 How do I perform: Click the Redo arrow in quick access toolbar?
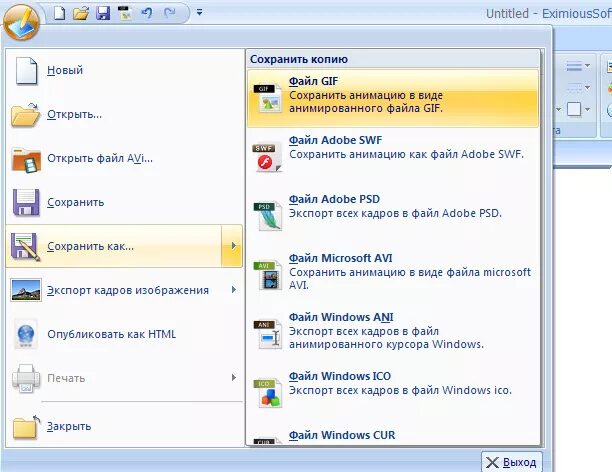pos(170,13)
